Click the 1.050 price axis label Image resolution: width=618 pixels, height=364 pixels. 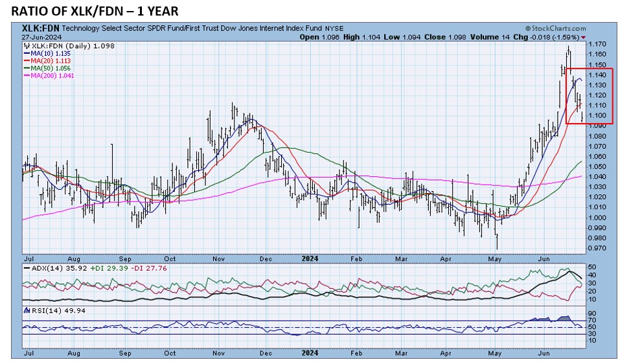(x=598, y=166)
